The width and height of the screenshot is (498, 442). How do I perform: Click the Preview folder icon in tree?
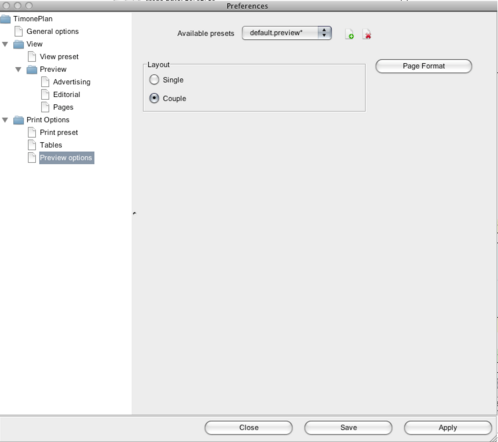coord(32,69)
